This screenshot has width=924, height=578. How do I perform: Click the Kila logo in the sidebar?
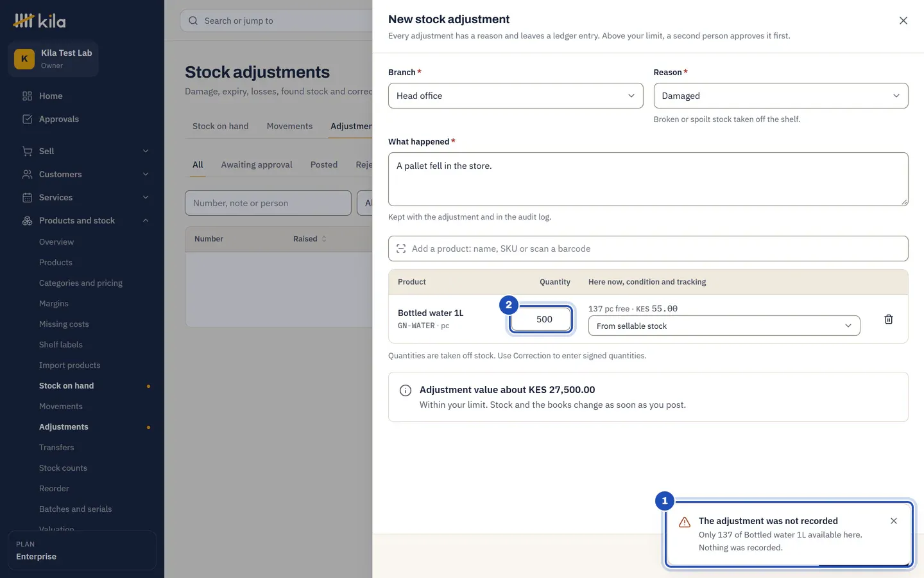coord(39,21)
